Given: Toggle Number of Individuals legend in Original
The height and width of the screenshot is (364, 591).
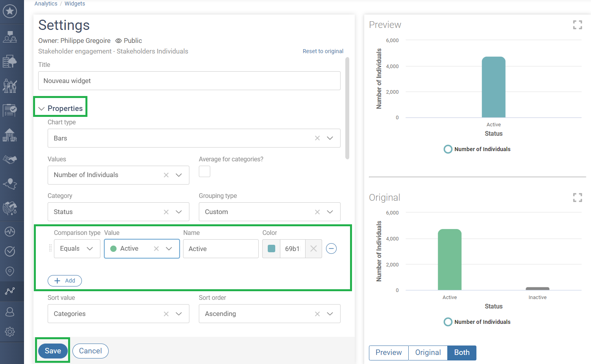Looking at the screenshot, I should tap(477, 322).
